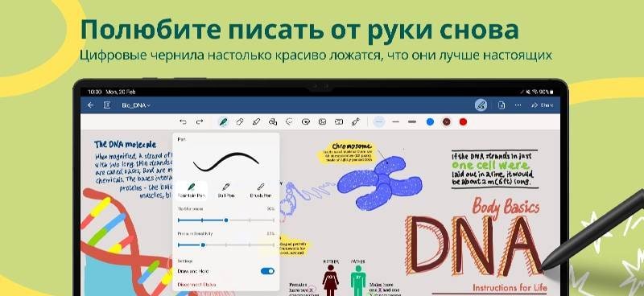The height and width of the screenshot is (296, 644).
Task: Pick the thickest stroke thickness option
Action: pos(412,122)
